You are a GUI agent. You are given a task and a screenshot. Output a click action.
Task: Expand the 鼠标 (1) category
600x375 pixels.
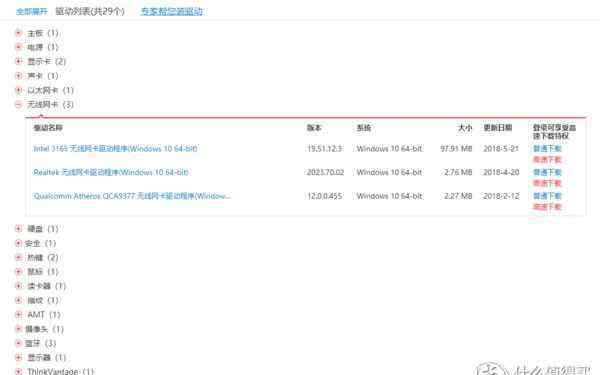pyautogui.click(x=18, y=272)
